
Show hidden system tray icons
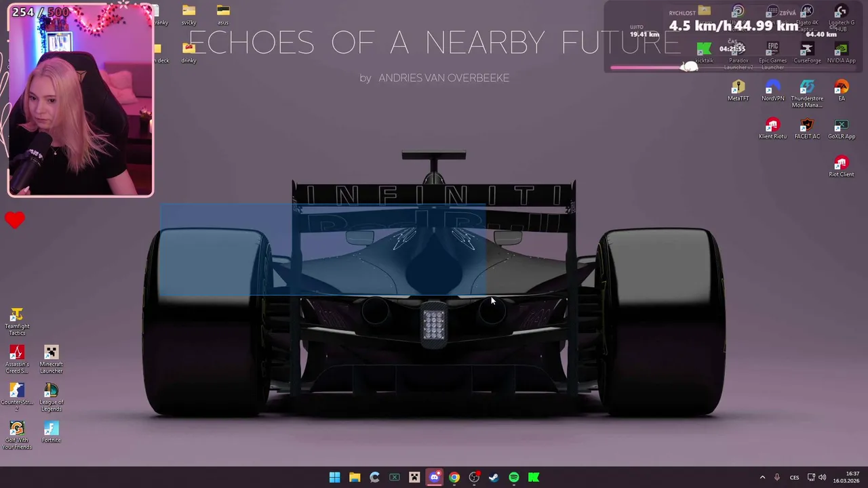tap(762, 477)
